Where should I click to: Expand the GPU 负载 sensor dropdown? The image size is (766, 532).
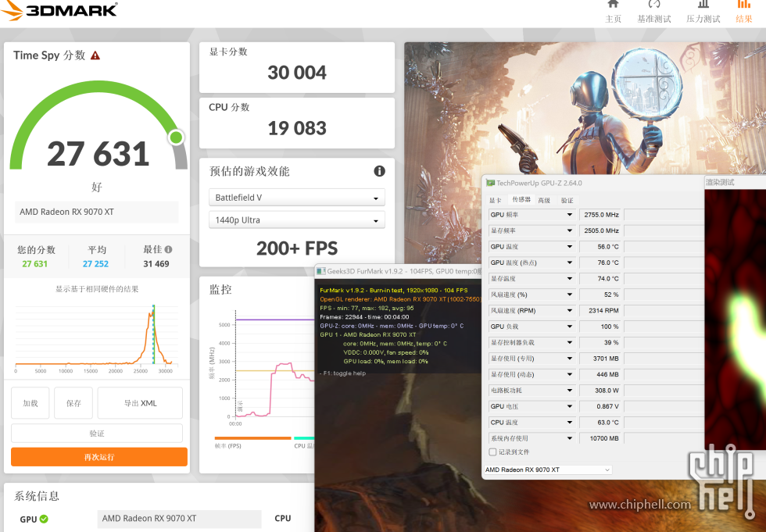click(569, 327)
